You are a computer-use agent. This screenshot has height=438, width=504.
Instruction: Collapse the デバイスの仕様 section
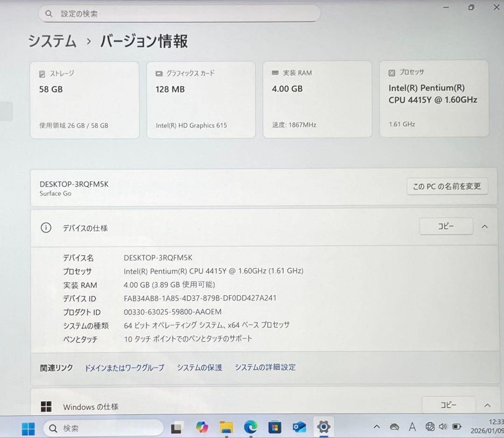(x=484, y=226)
